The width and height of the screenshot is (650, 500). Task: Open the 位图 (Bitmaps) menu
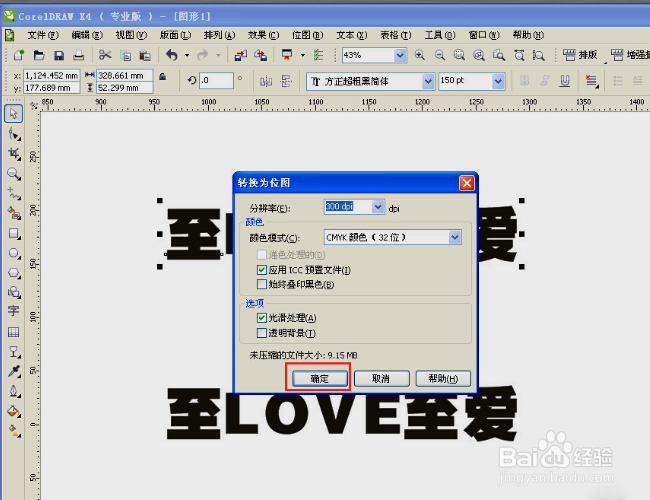click(307, 35)
